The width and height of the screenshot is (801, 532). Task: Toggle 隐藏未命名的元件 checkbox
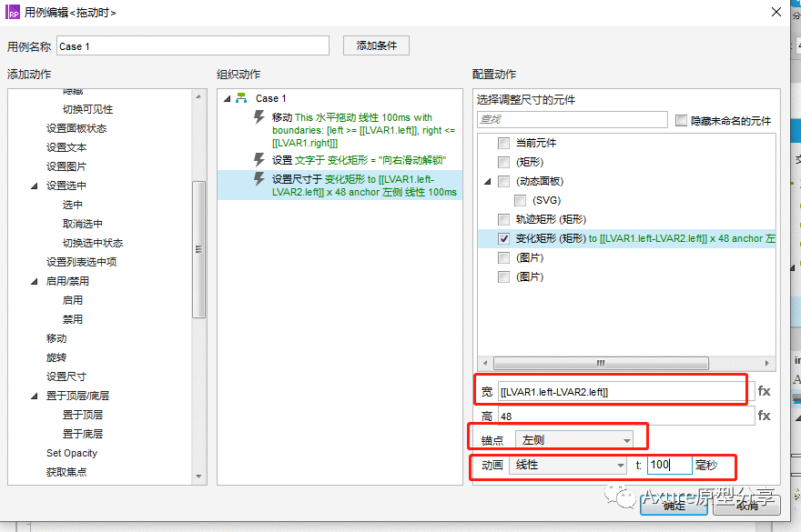[681, 120]
